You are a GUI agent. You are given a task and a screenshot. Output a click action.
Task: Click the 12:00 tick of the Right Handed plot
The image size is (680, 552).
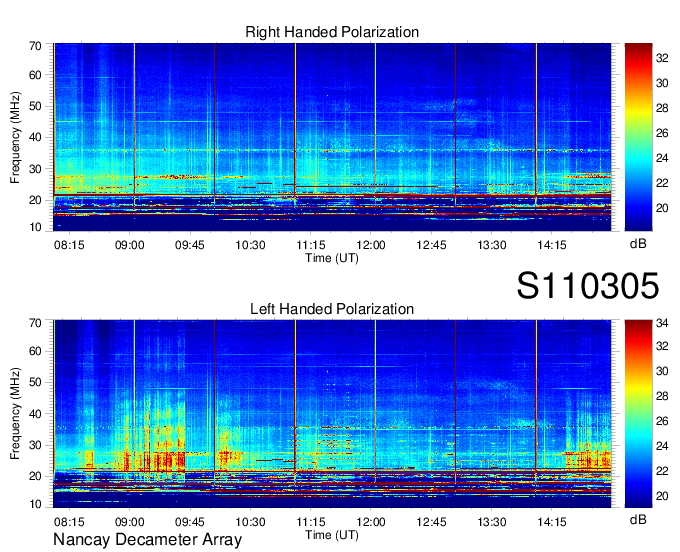[x=371, y=245]
